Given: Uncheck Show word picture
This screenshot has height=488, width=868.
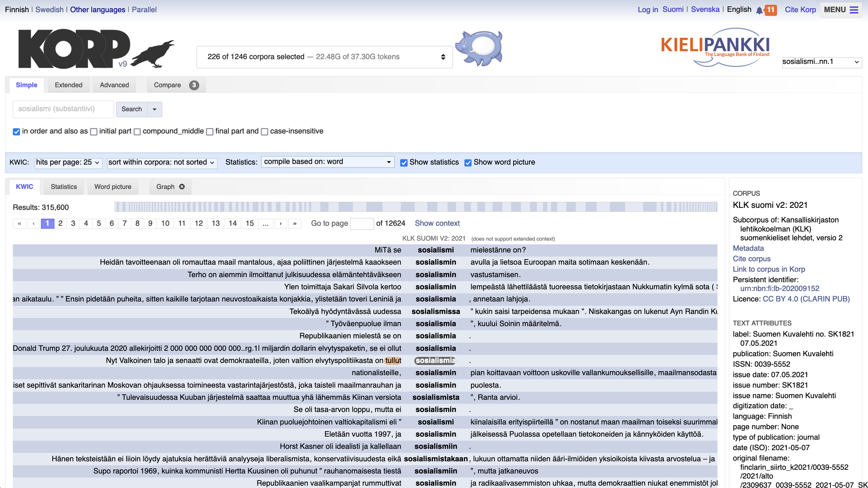Looking at the screenshot, I should pos(468,163).
